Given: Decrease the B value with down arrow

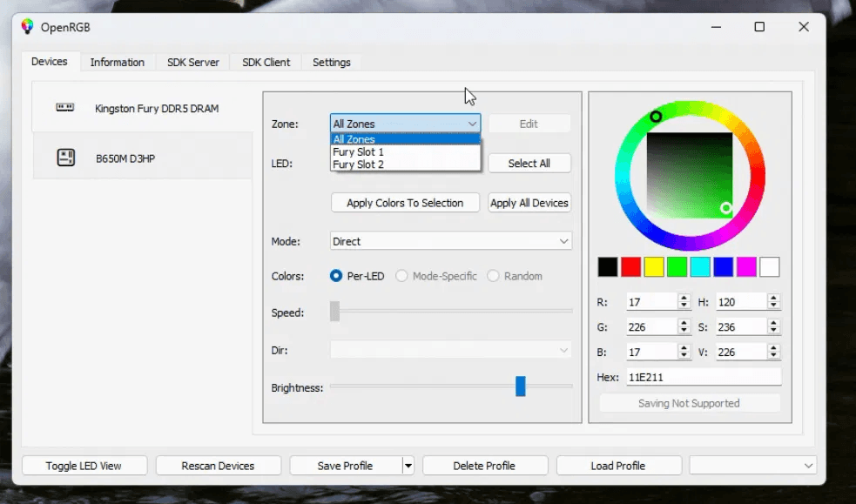Looking at the screenshot, I should tap(684, 356).
